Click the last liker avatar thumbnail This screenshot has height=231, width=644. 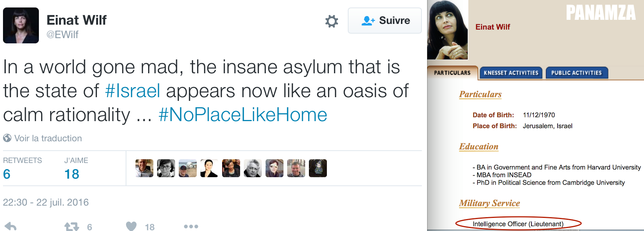318,168
